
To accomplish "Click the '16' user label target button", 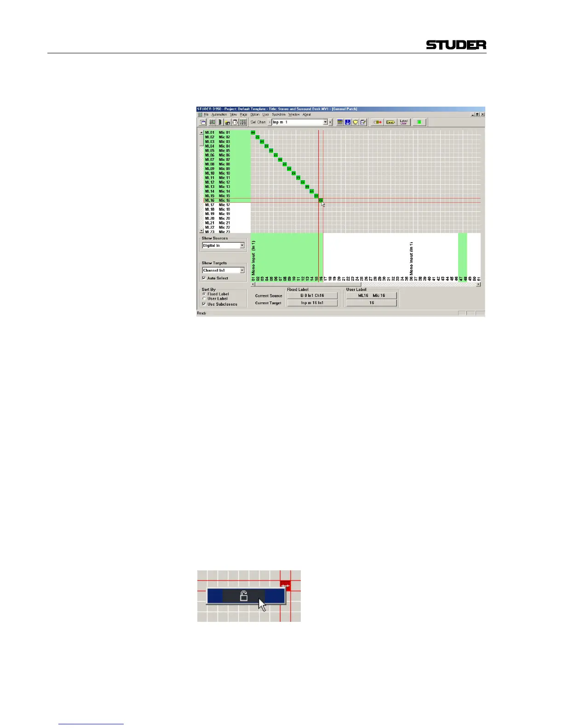I will click(372, 303).
